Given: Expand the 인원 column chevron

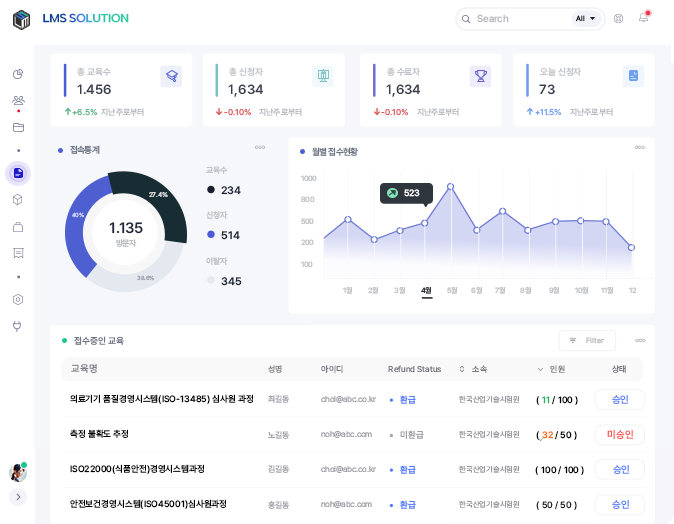Looking at the screenshot, I should [x=540, y=369].
